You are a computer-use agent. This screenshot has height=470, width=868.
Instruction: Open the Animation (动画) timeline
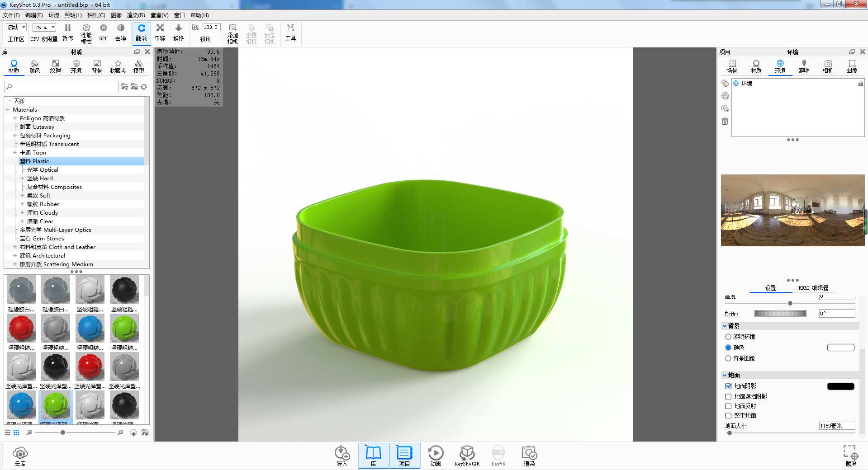point(436,456)
